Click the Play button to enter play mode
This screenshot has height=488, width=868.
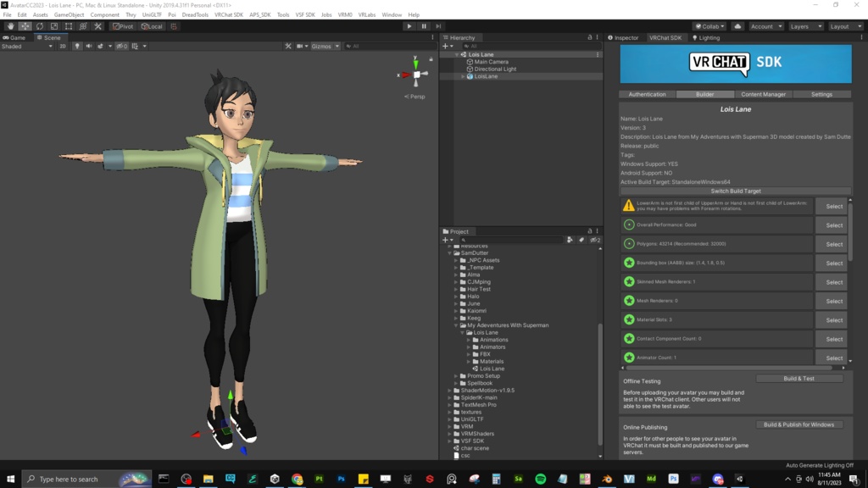point(409,25)
